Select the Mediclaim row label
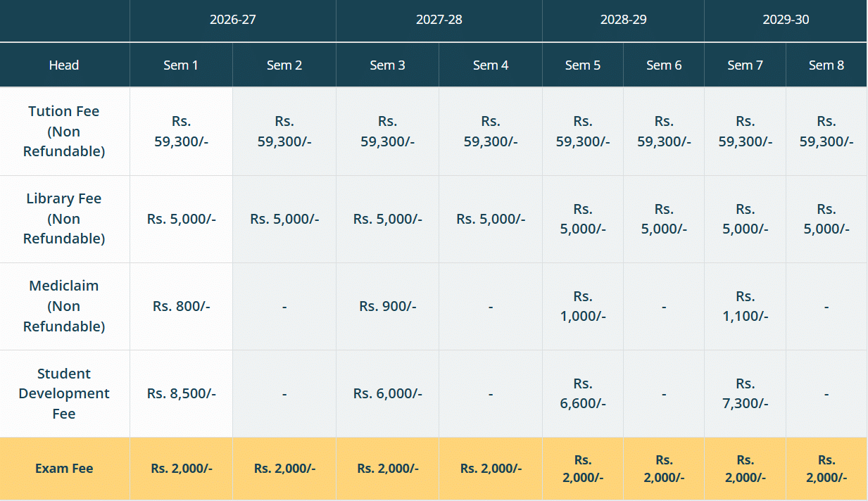The image size is (868, 501). point(64,306)
